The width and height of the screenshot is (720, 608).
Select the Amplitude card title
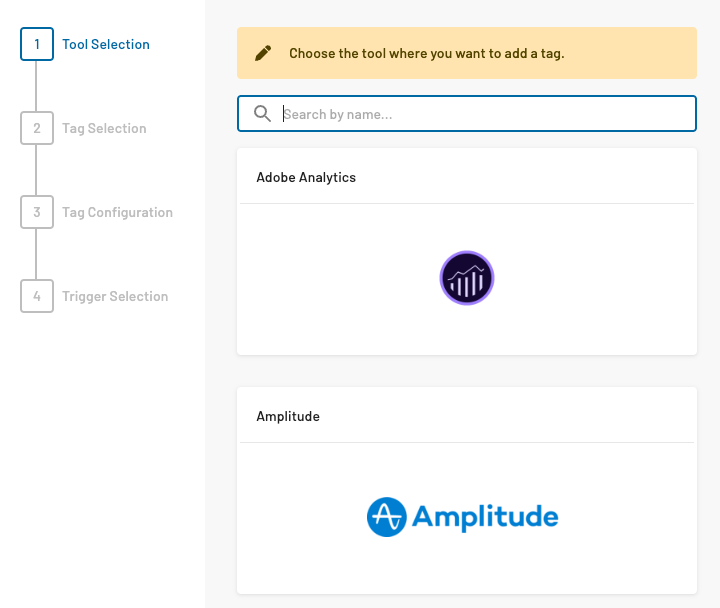(x=288, y=416)
